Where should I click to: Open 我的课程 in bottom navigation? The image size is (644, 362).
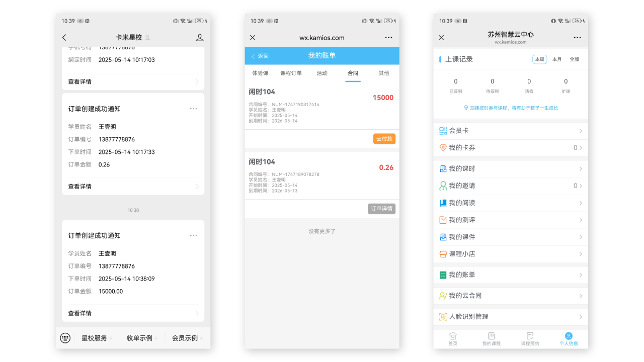click(492, 339)
